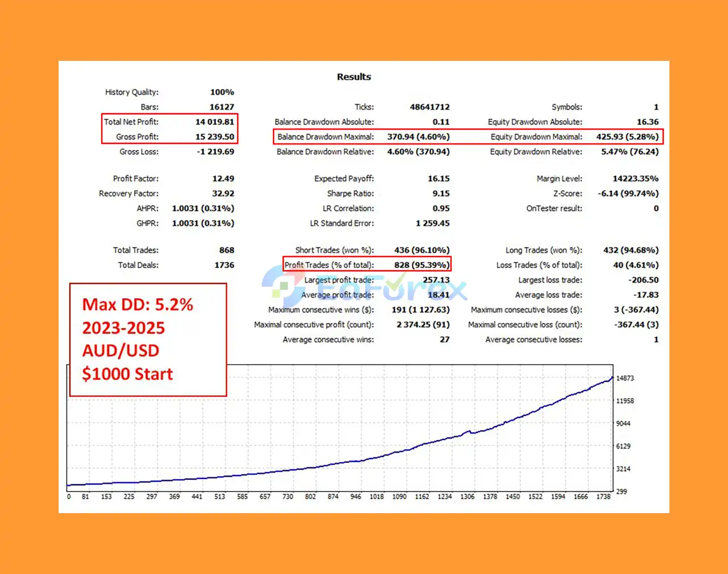Click Maximal consecutive profit value 2 374.25 (91)

tap(423, 325)
